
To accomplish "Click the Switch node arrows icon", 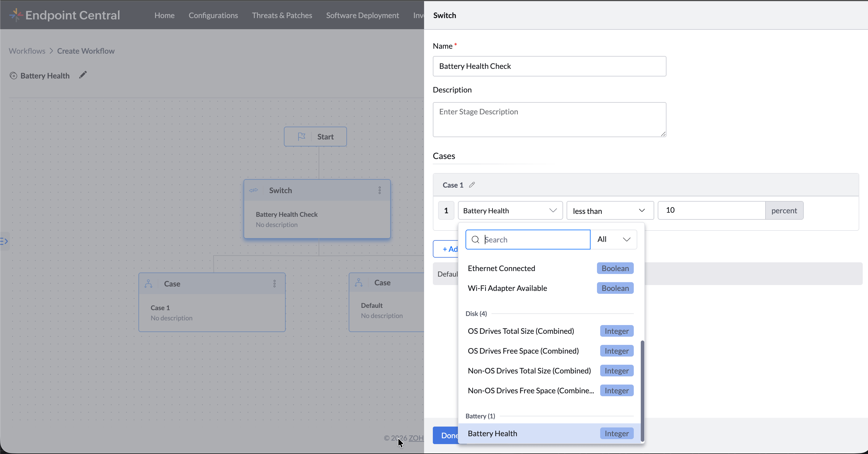I will (254, 190).
